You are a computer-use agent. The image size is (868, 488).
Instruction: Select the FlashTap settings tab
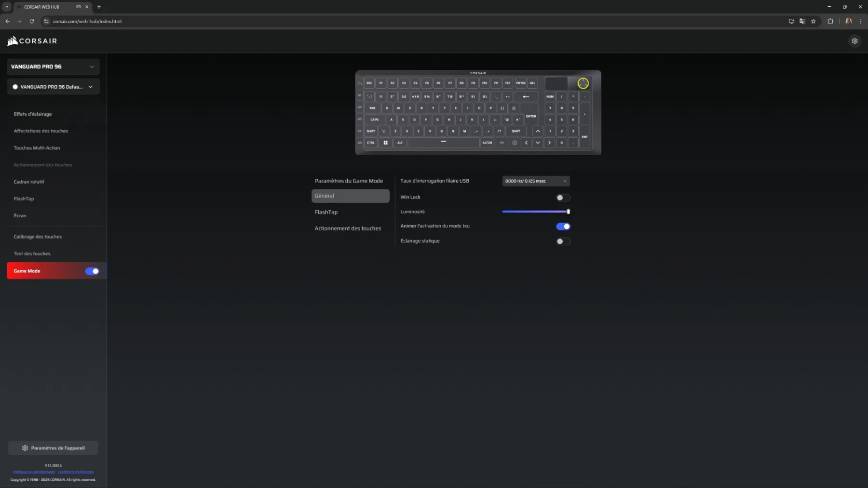coord(326,212)
